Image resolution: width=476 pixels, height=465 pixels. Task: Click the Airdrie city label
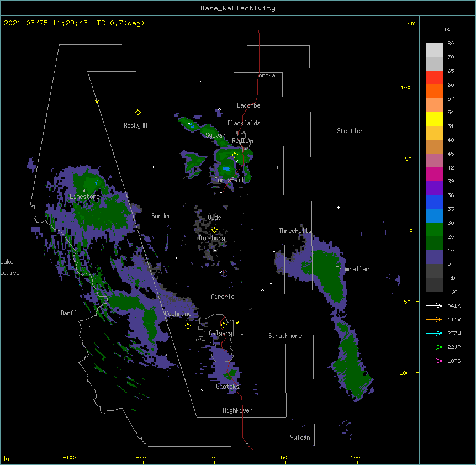(223, 297)
